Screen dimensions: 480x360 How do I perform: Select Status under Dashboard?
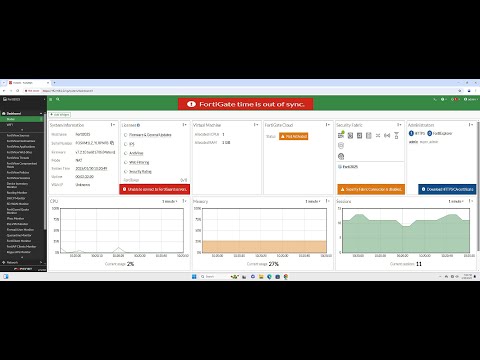coord(22,119)
